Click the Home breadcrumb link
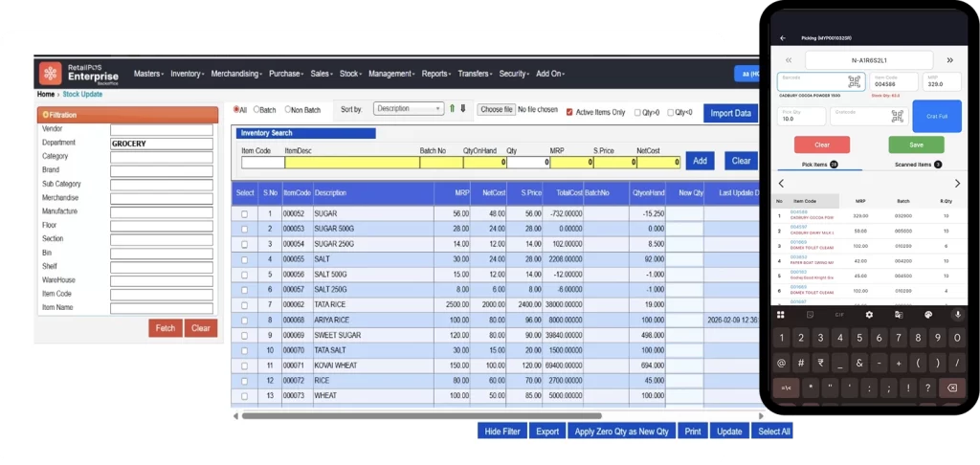This screenshot has height=465, width=980. [46, 95]
